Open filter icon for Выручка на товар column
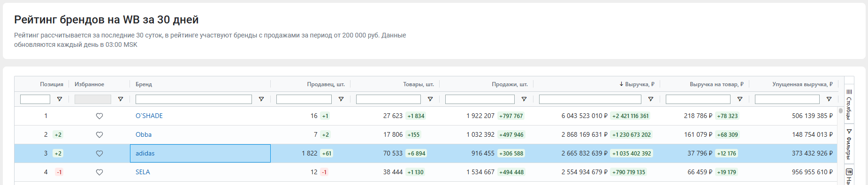 click(x=740, y=99)
